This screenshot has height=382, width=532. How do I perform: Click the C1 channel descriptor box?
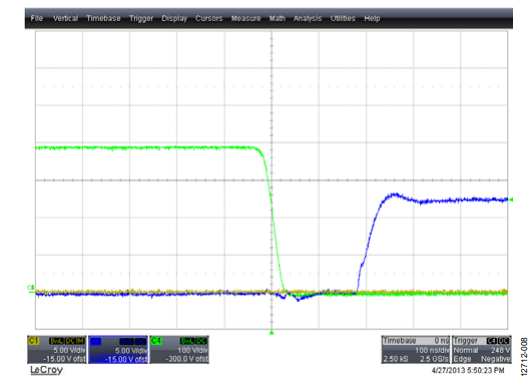57,350
